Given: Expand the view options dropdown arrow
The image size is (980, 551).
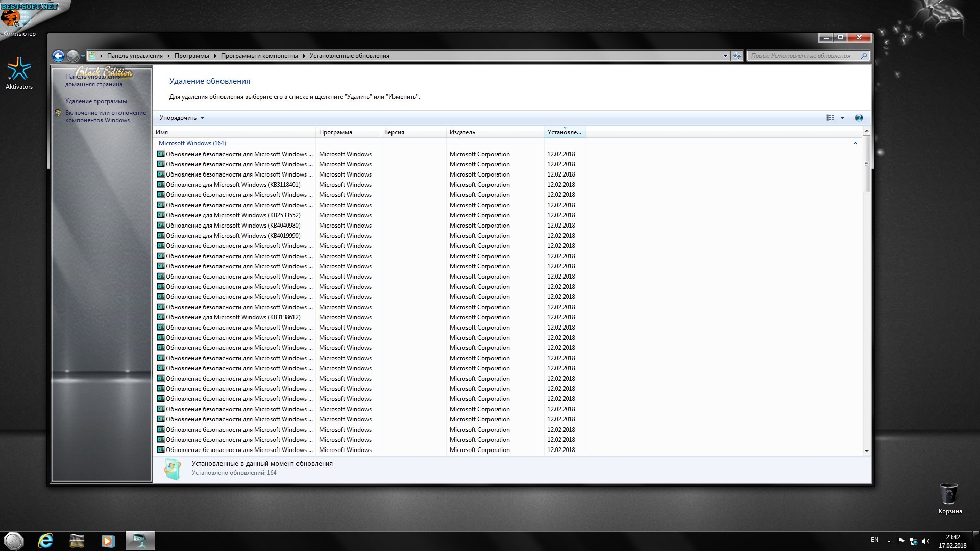Looking at the screenshot, I should 842,118.
